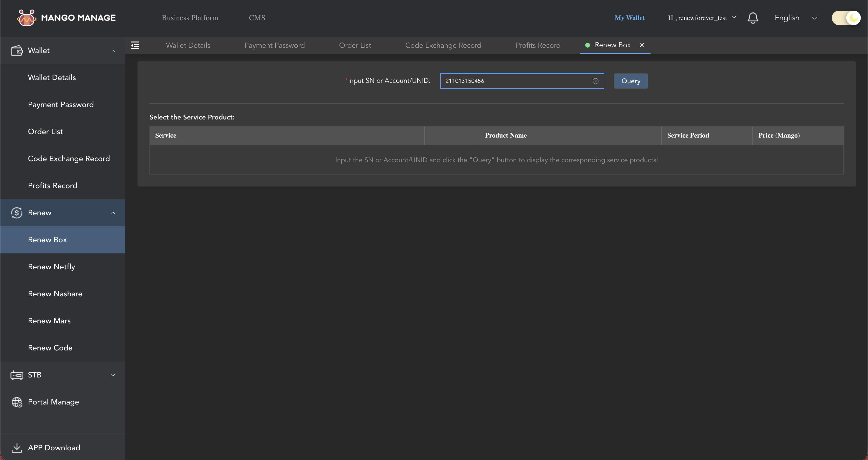Click the Renew circular dollar icon
Viewport: 868px width, 460px height.
17,212
